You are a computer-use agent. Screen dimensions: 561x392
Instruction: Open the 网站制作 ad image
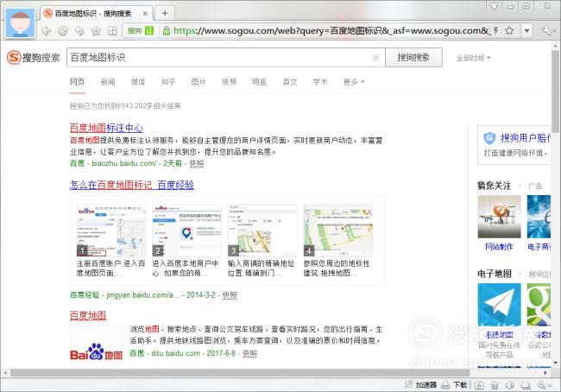tap(499, 217)
